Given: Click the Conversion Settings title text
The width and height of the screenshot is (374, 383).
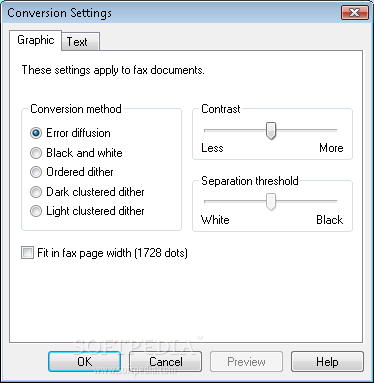Looking at the screenshot, I should coord(59,13).
